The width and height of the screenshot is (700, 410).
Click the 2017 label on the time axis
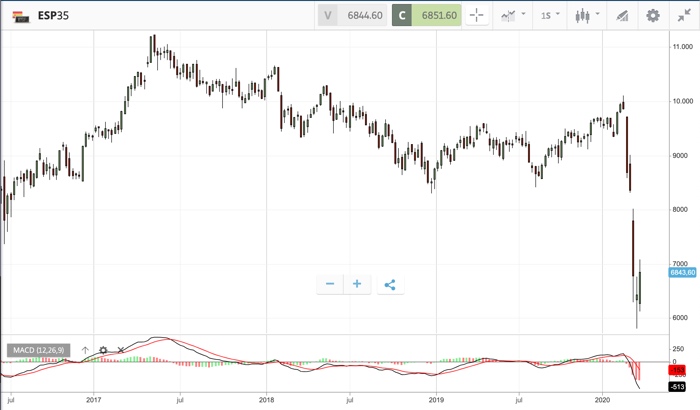94,400
